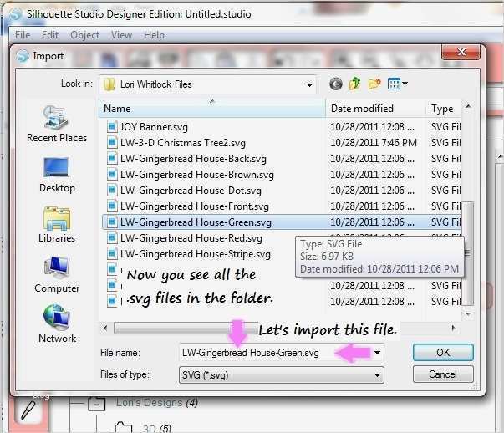The width and height of the screenshot is (504, 433).
Task: Open the File menu
Action: click(23, 35)
